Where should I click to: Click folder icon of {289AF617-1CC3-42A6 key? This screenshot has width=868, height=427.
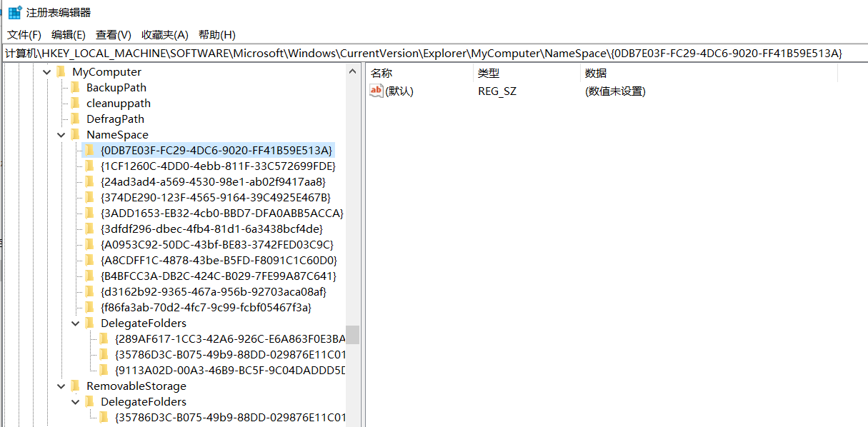104,338
